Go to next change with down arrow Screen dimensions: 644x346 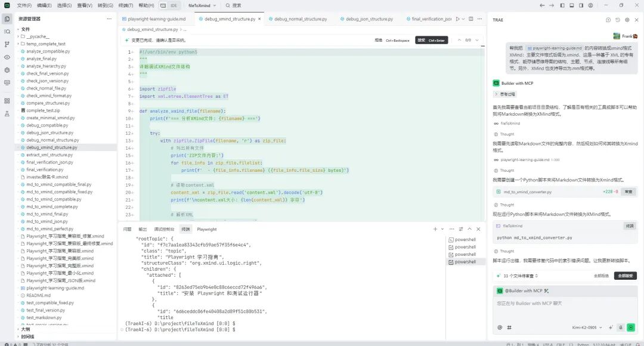477,41
